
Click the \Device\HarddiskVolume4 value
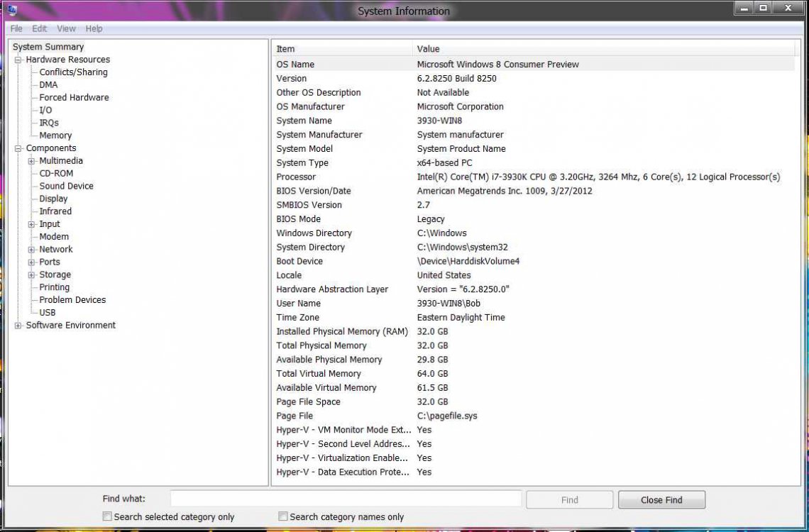468,261
